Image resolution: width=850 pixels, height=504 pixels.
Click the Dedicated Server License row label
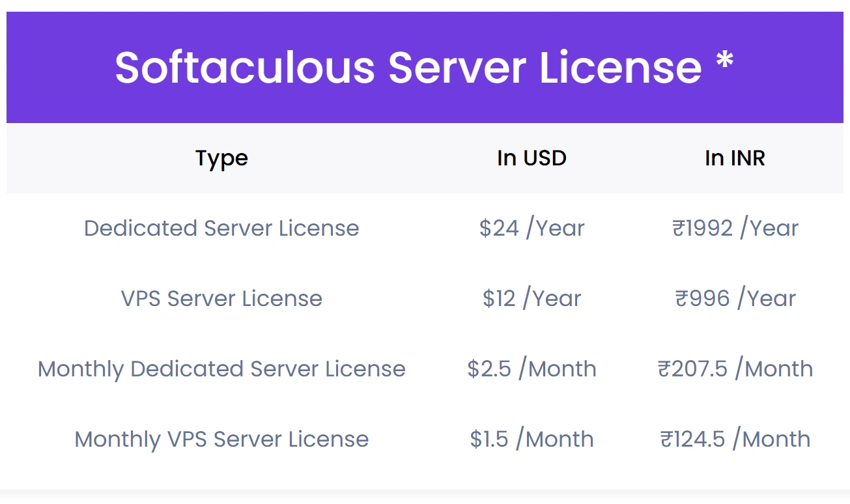coord(221,228)
